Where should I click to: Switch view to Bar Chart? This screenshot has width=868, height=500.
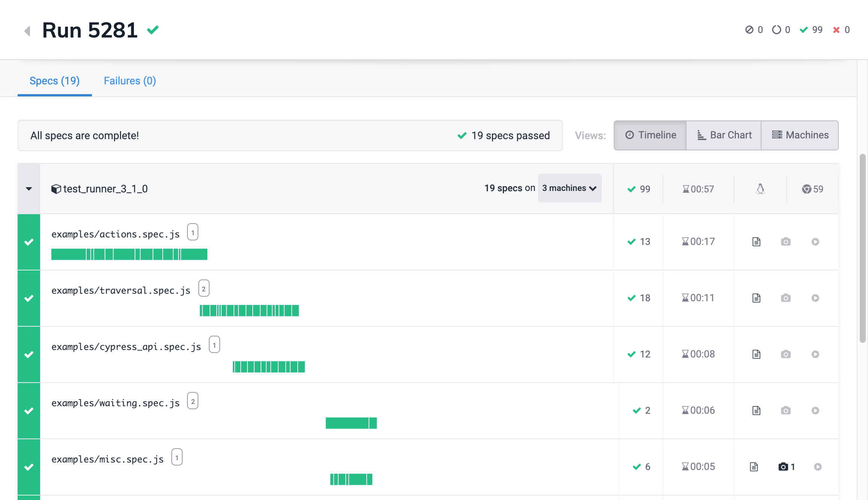point(724,135)
